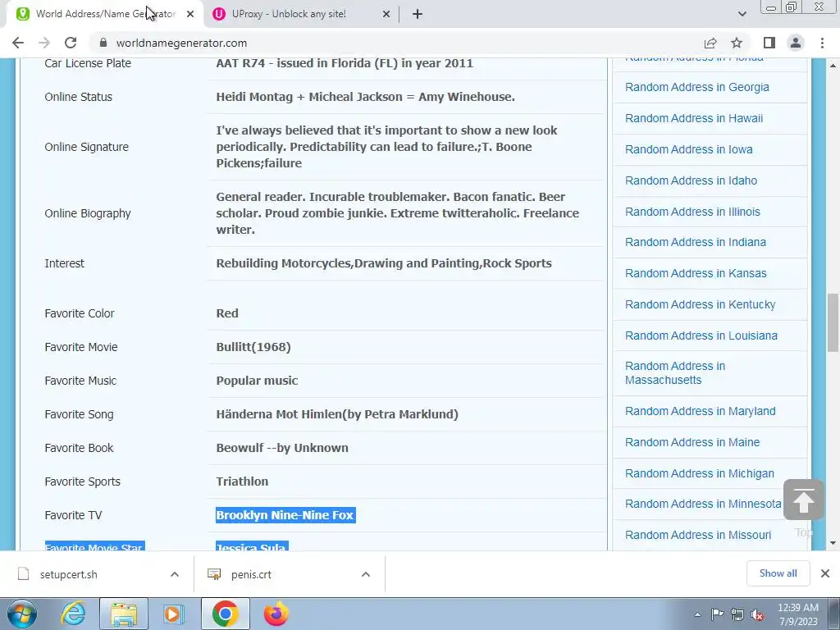Open Random Address in Minnesota link
This screenshot has height=630, width=840.
(703, 504)
